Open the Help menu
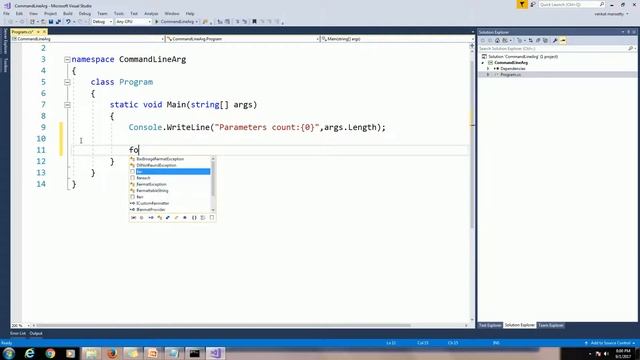 [x=190, y=13]
